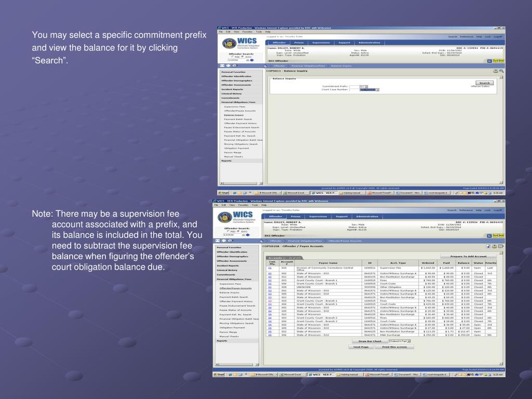532x399 pixels.
Task: Click offender number field in bottom window
Action: coord(232,235)
